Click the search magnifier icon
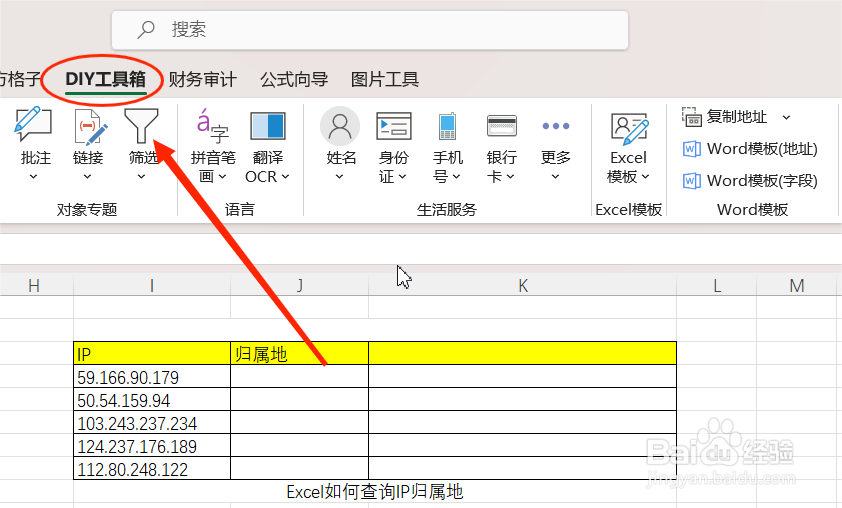This screenshot has height=508, width=842. [x=146, y=29]
